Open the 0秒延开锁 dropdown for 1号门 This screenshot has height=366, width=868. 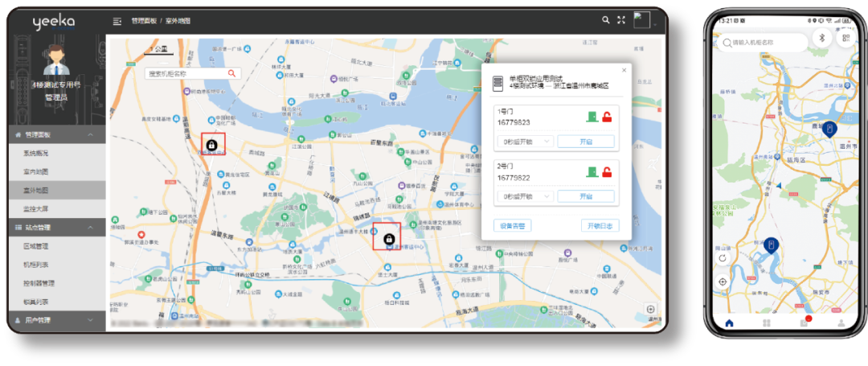click(523, 142)
